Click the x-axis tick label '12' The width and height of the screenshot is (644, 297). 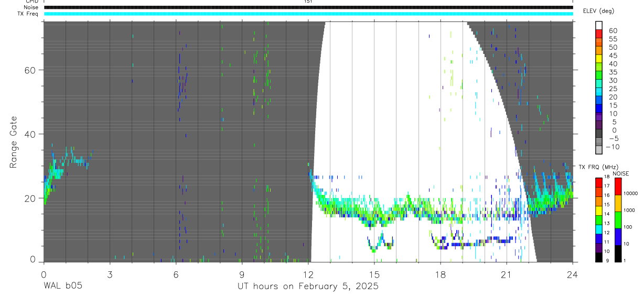(x=308, y=274)
